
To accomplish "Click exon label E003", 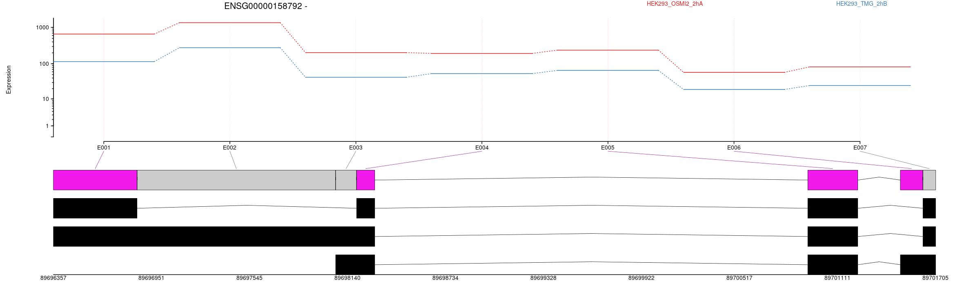I will (x=356, y=147).
